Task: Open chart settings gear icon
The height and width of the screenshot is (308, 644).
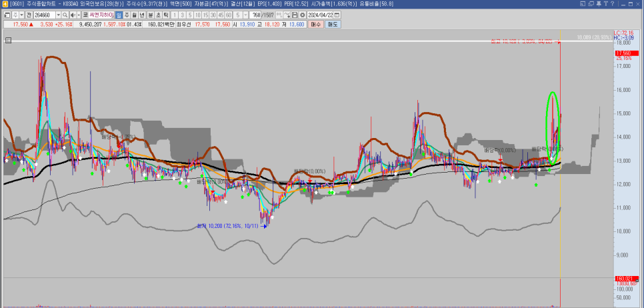Action: click(x=302, y=15)
